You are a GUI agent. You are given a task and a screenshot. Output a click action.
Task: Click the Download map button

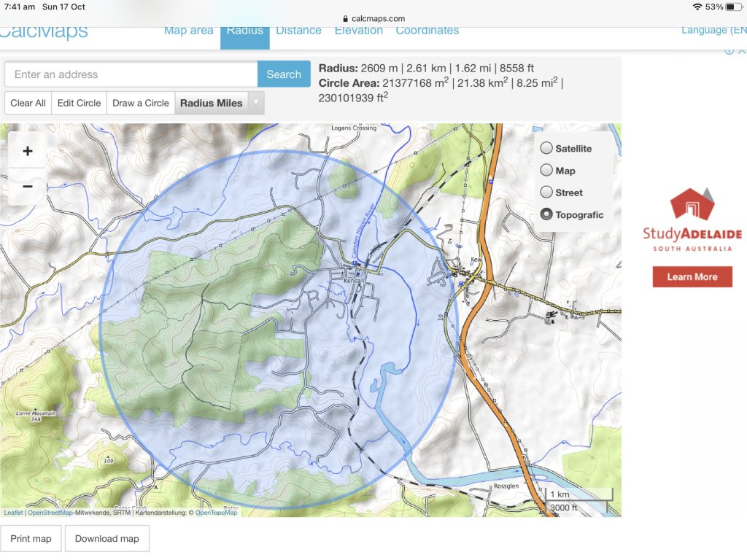107,539
